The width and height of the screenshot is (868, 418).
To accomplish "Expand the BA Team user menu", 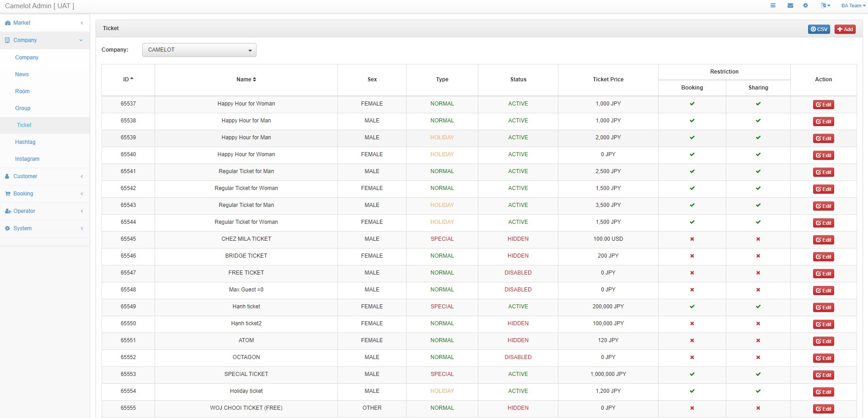I will (x=853, y=5).
